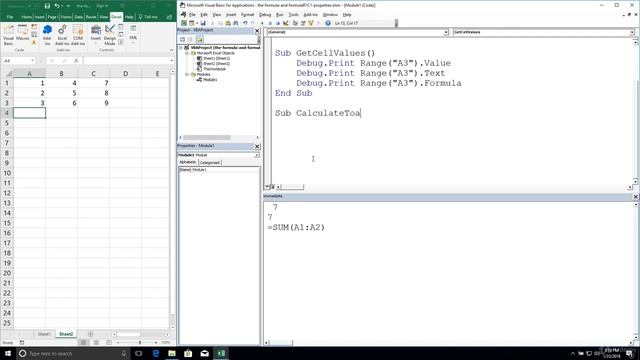Switch to Sheet2 tab
The width and height of the screenshot is (640, 360).
[x=66, y=334]
